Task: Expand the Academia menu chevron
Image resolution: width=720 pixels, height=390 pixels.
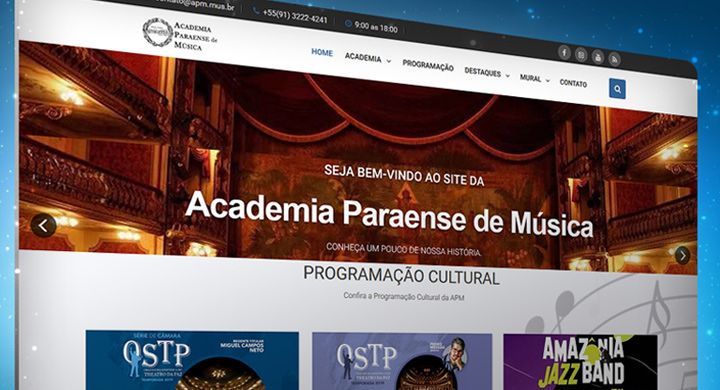Action: click(388, 61)
